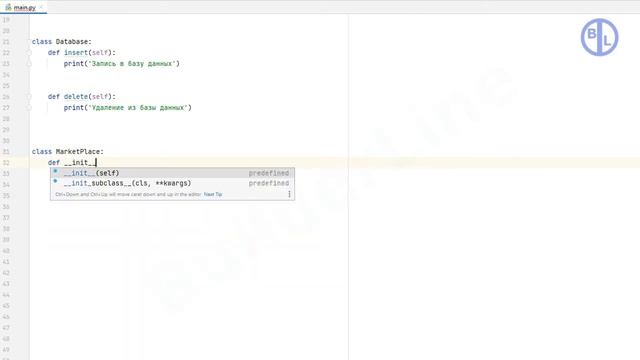Image resolution: width=640 pixels, height=360 pixels.
Task: Click the 'def __init__' text on line 32
Action: pyautogui.click(x=72, y=162)
